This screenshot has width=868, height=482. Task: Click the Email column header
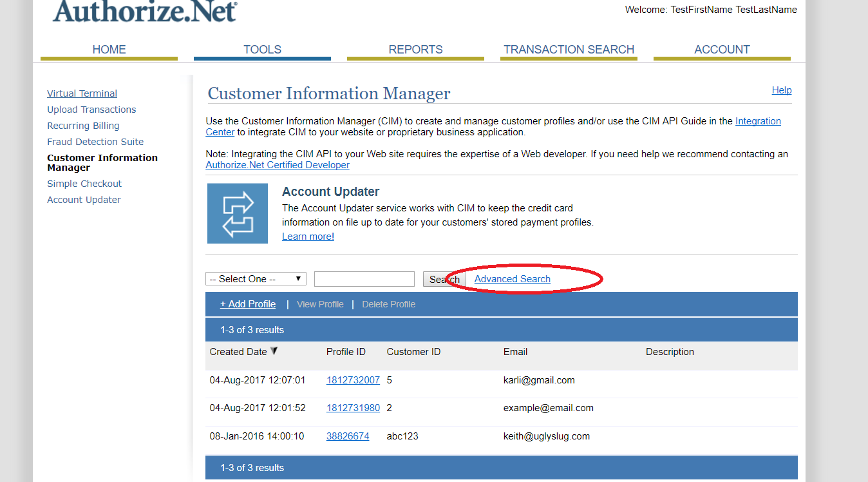pyautogui.click(x=515, y=352)
